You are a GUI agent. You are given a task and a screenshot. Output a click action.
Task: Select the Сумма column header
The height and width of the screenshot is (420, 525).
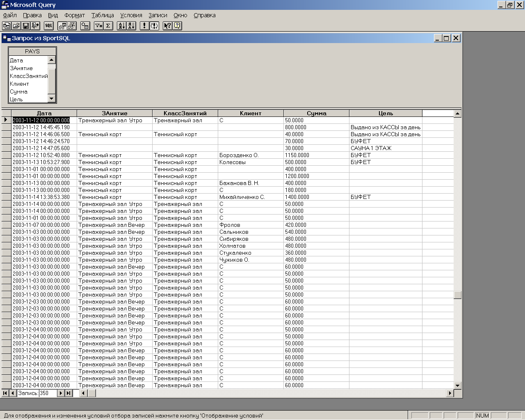[x=316, y=113]
